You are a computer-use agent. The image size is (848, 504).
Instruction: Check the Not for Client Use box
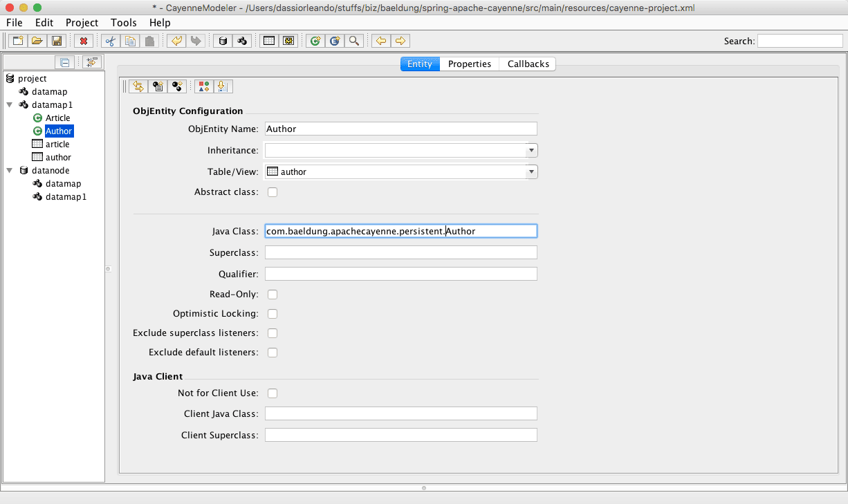coord(273,393)
